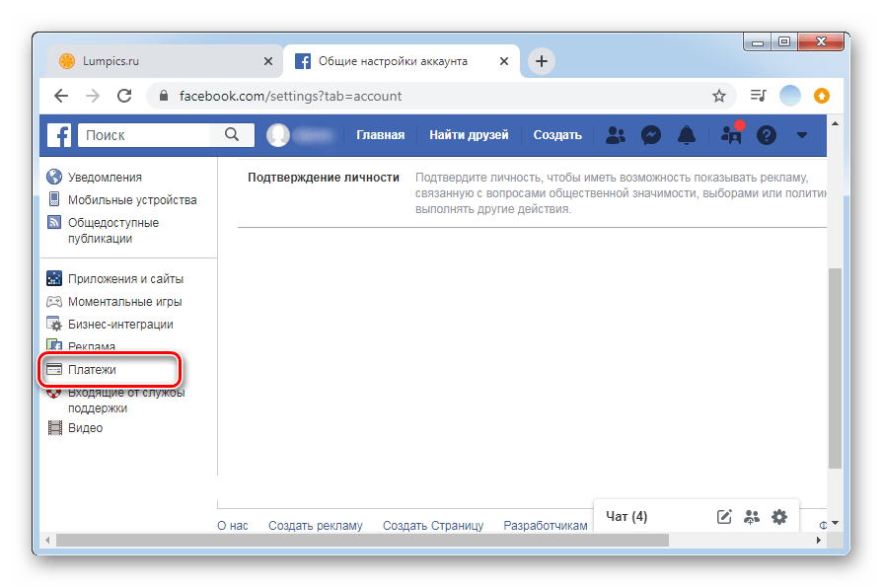The width and height of the screenshot is (883, 588).
Task: Compose new message in chat bar
Action: point(724,516)
